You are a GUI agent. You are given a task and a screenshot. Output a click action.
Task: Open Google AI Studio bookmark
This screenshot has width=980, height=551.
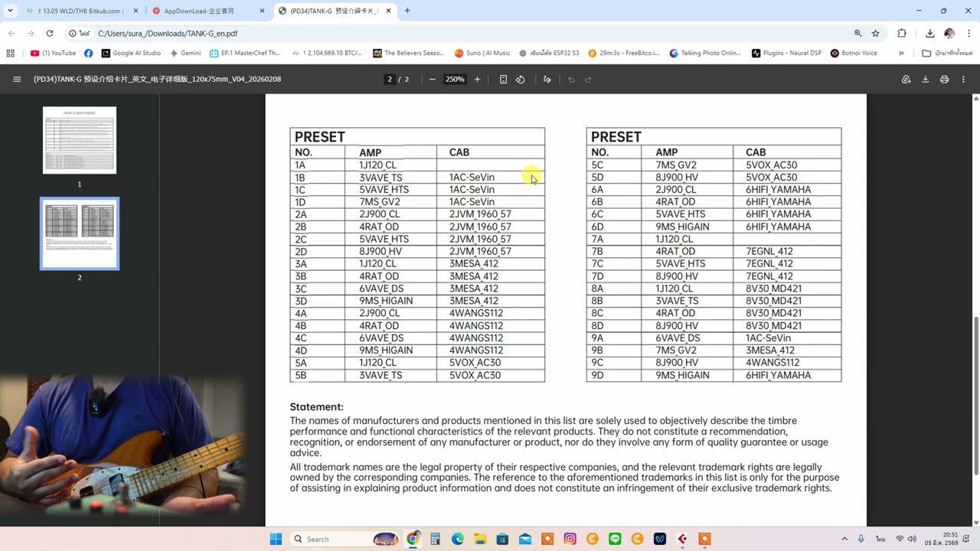point(131,54)
